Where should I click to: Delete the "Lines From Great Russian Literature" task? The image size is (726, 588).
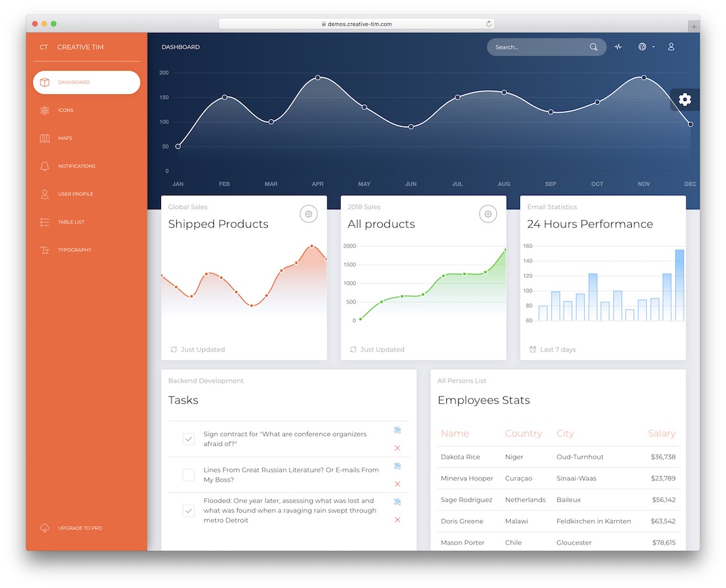(x=397, y=484)
